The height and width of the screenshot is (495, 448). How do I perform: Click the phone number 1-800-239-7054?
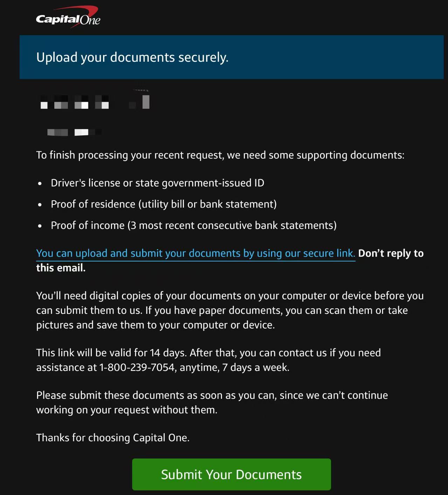(x=137, y=367)
